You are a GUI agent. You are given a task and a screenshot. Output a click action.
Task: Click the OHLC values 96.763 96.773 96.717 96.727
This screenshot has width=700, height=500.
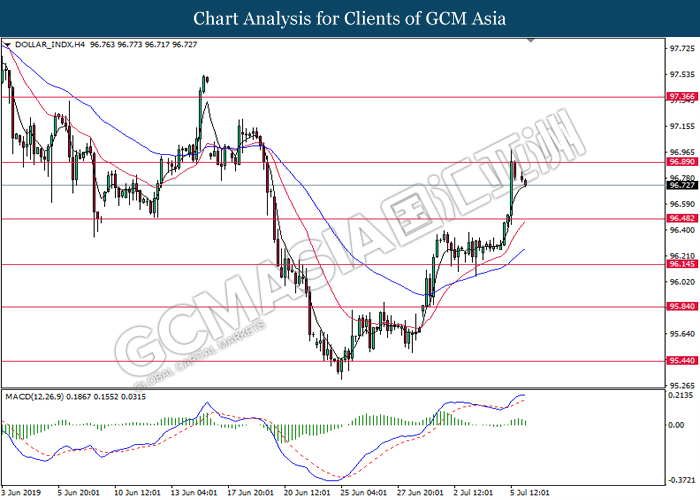pos(144,45)
